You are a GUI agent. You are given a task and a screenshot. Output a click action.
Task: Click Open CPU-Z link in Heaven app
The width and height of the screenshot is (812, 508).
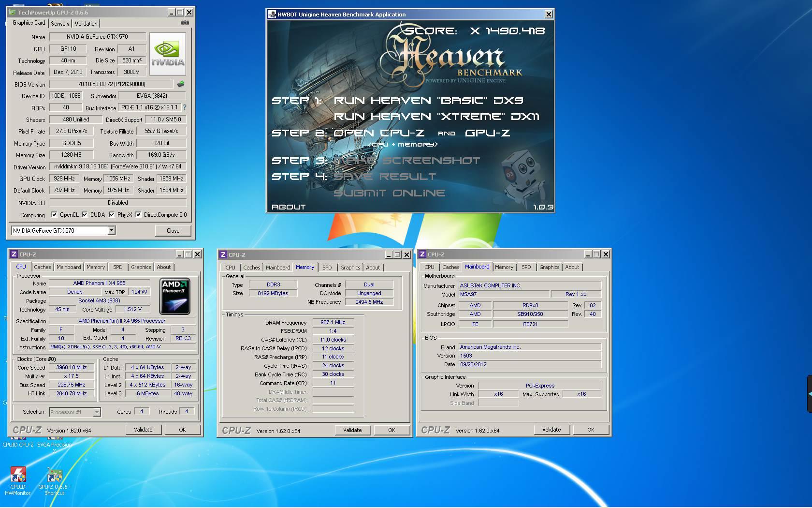tap(379, 133)
